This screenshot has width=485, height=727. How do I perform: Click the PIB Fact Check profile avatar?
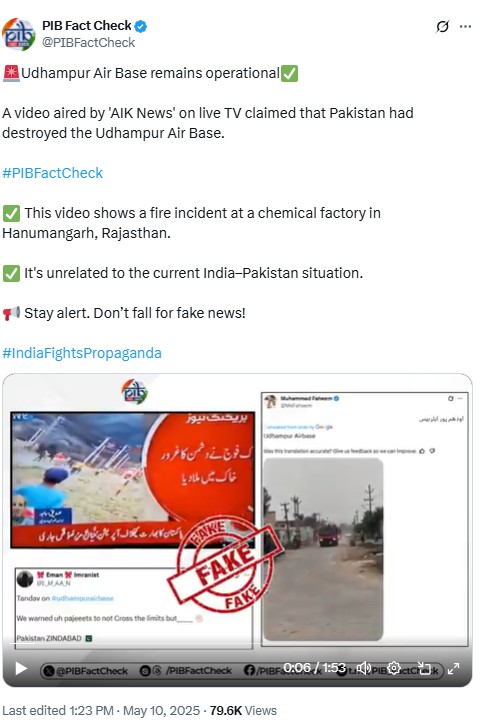19,34
